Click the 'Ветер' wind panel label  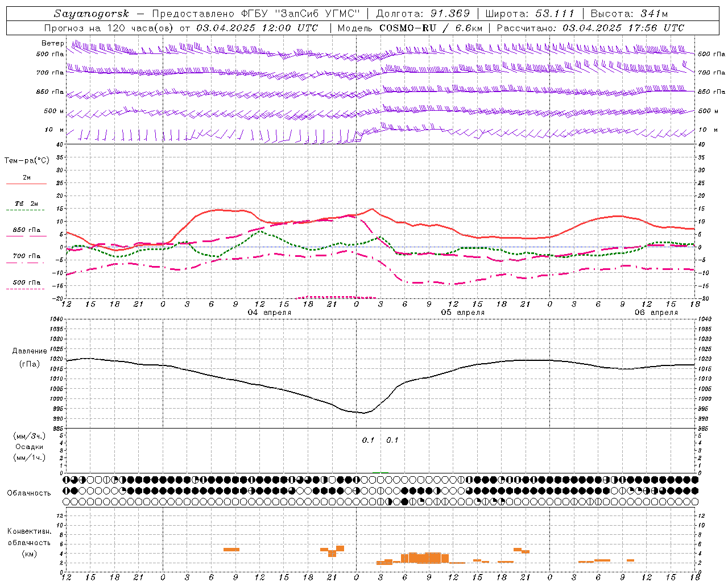52,43
